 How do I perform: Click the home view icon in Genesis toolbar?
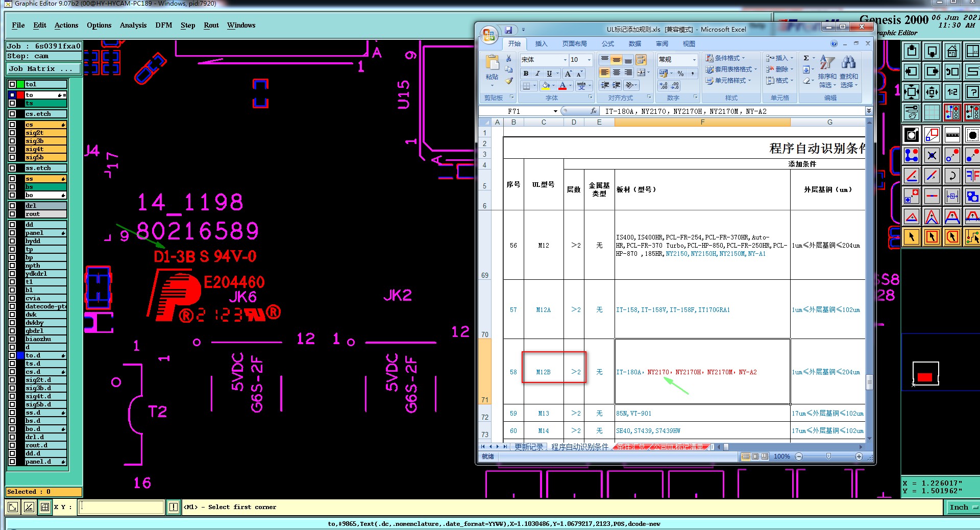(952, 51)
